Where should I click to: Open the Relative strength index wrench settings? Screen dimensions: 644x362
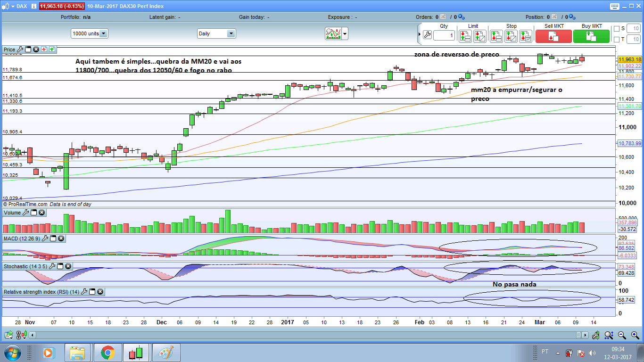pyautogui.click(x=84, y=292)
